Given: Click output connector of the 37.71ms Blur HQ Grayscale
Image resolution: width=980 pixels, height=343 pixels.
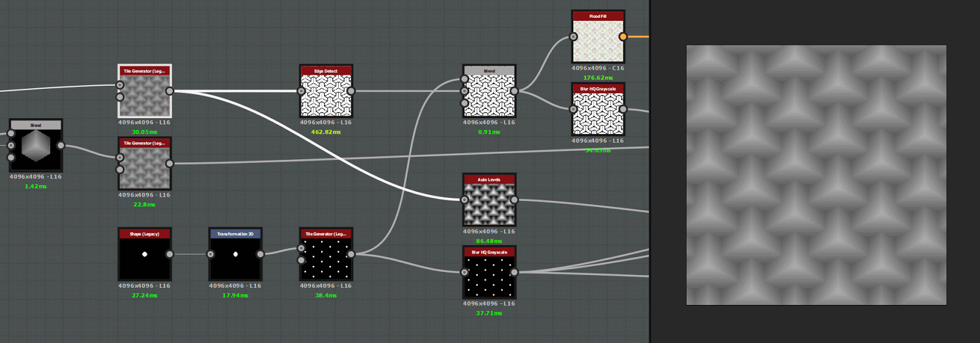Looking at the screenshot, I should 514,273.
